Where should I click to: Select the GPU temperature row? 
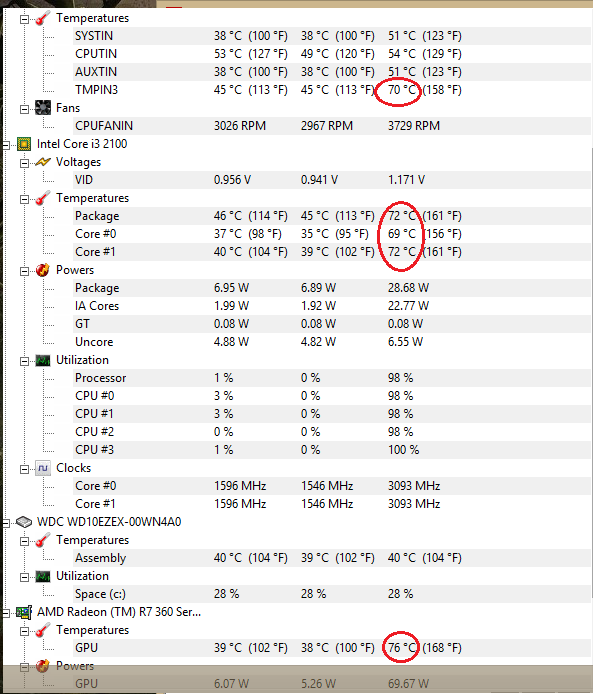tap(332, 648)
